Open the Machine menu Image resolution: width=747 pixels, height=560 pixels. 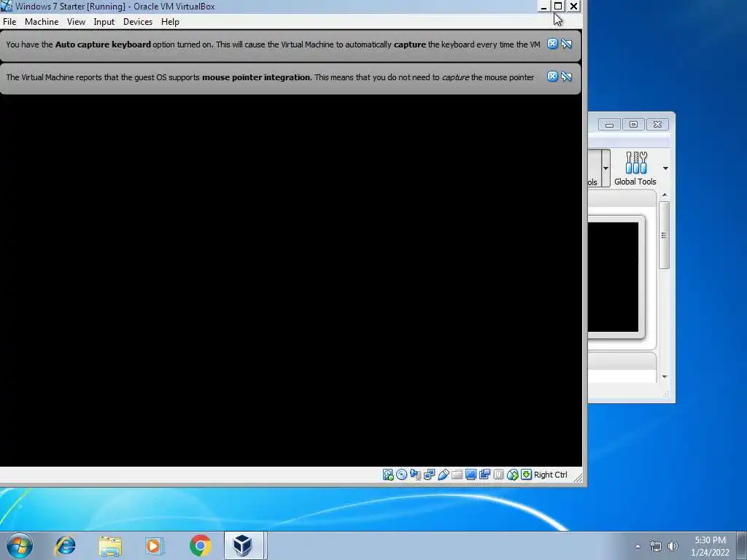click(42, 22)
